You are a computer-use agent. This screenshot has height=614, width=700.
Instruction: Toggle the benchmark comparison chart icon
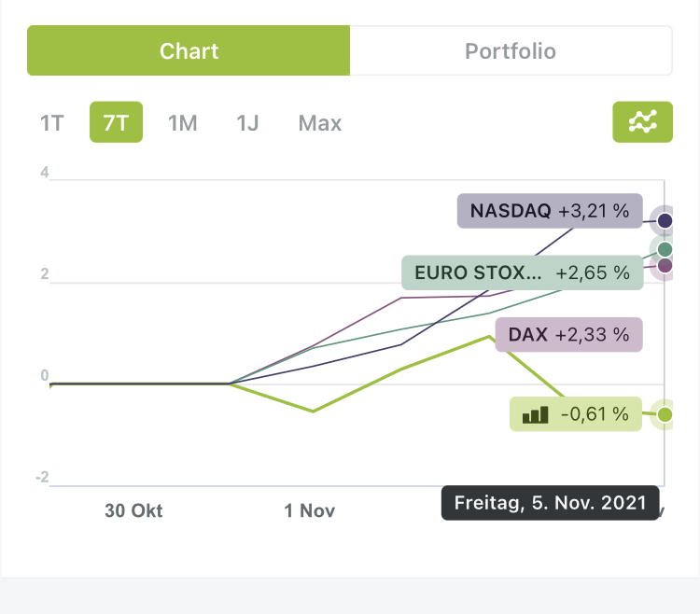[x=642, y=122]
